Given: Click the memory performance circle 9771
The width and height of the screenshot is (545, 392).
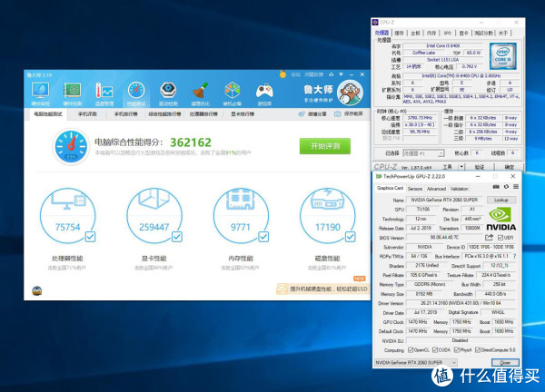Looking at the screenshot, I should coord(241,215).
